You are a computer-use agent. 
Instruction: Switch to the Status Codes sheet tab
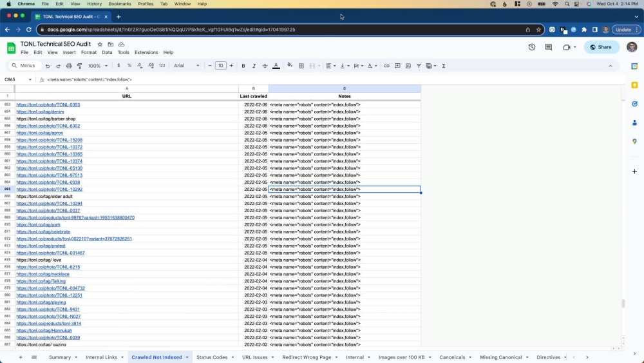point(212,357)
